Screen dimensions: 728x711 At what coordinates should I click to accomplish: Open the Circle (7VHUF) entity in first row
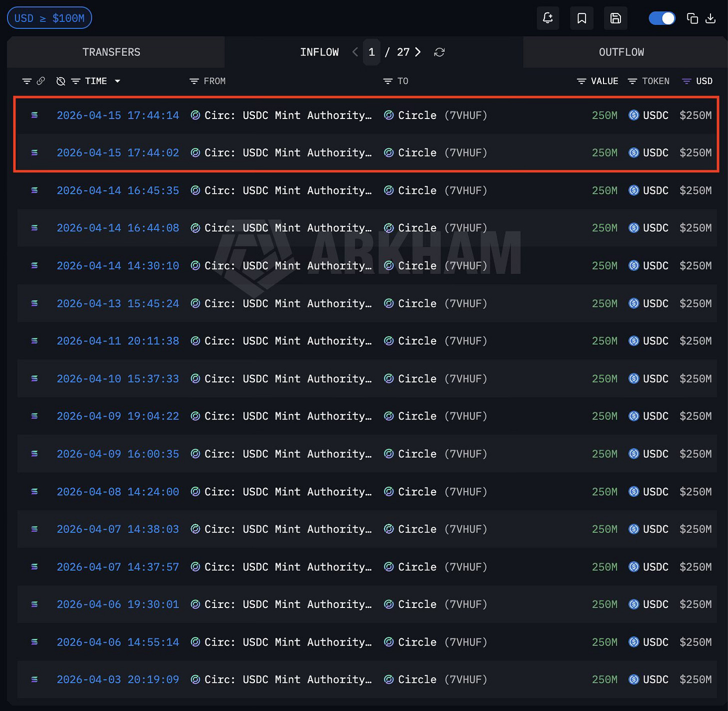435,115
